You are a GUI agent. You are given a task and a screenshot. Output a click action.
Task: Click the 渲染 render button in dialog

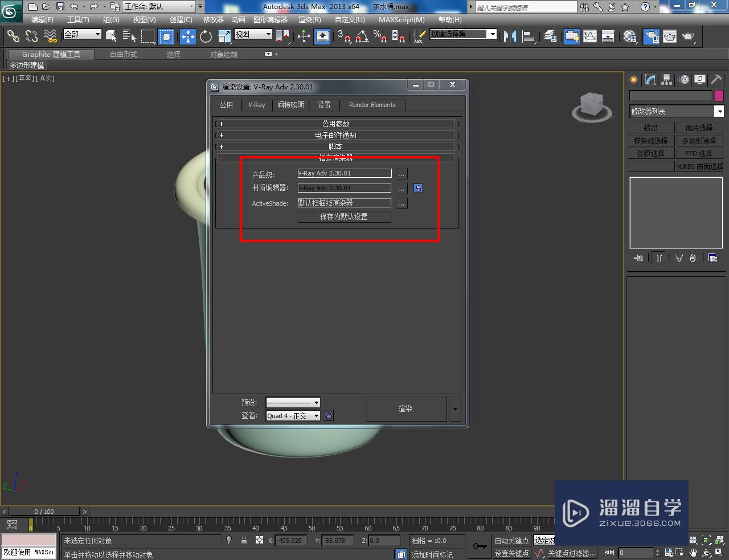click(x=406, y=408)
